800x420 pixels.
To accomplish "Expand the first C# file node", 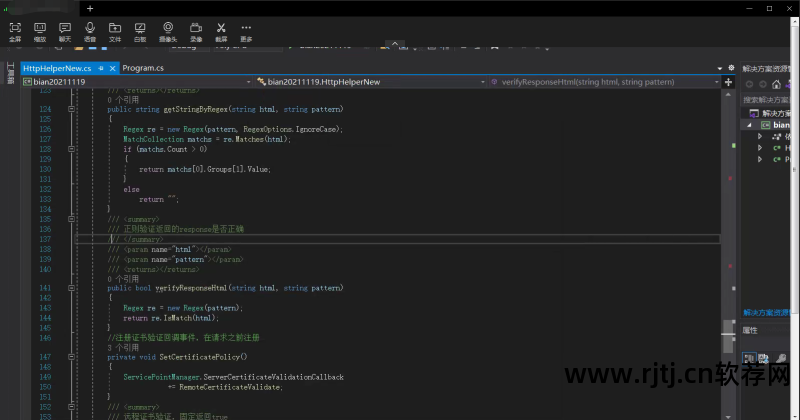I will [x=760, y=147].
